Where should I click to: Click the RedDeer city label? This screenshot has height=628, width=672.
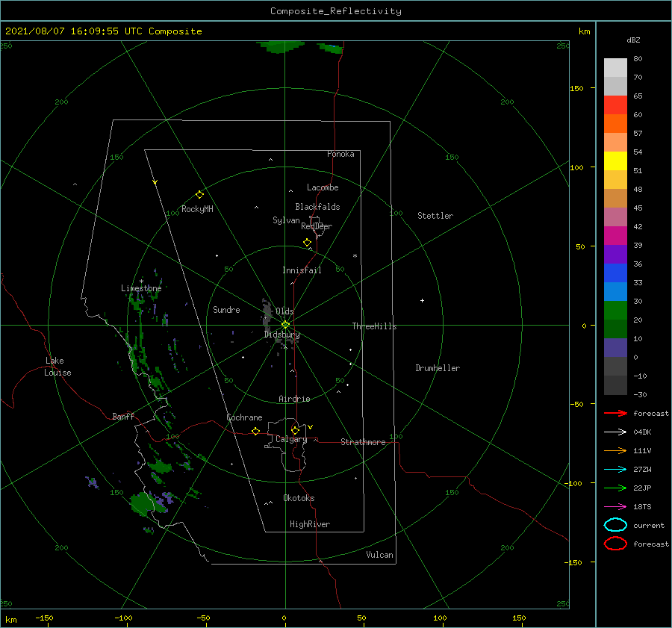coord(317,226)
